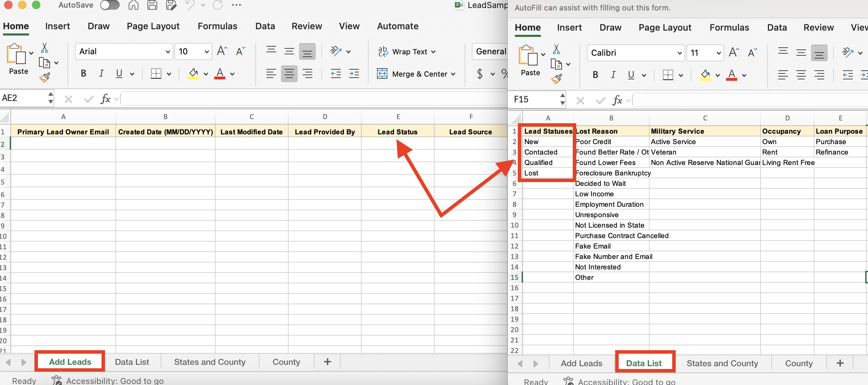This screenshot has height=385, width=868.
Task: Click the Increase Indent icon in left ribbon
Action: point(354,73)
